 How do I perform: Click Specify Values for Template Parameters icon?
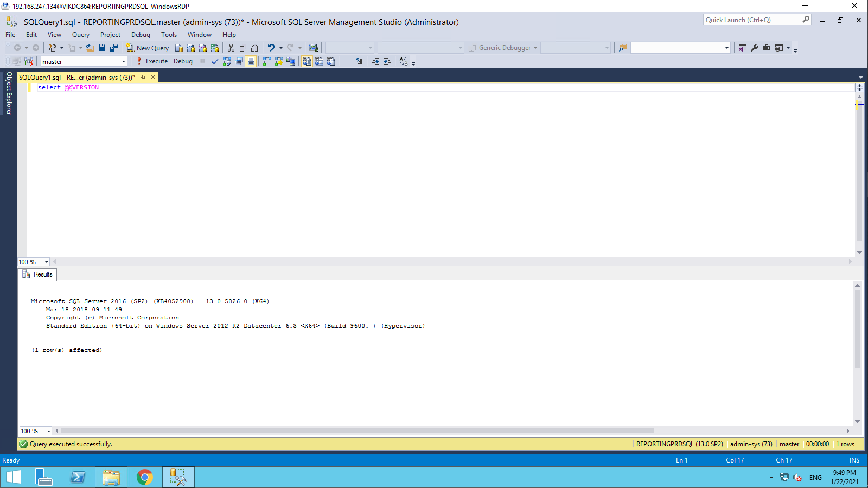pyautogui.click(x=404, y=61)
